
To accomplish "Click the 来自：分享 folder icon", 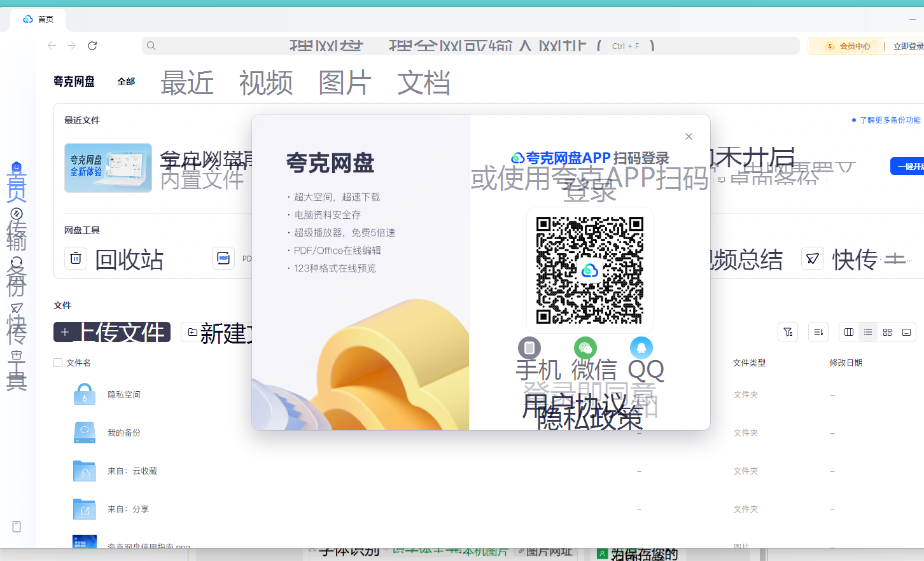I will tap(85, 509).
